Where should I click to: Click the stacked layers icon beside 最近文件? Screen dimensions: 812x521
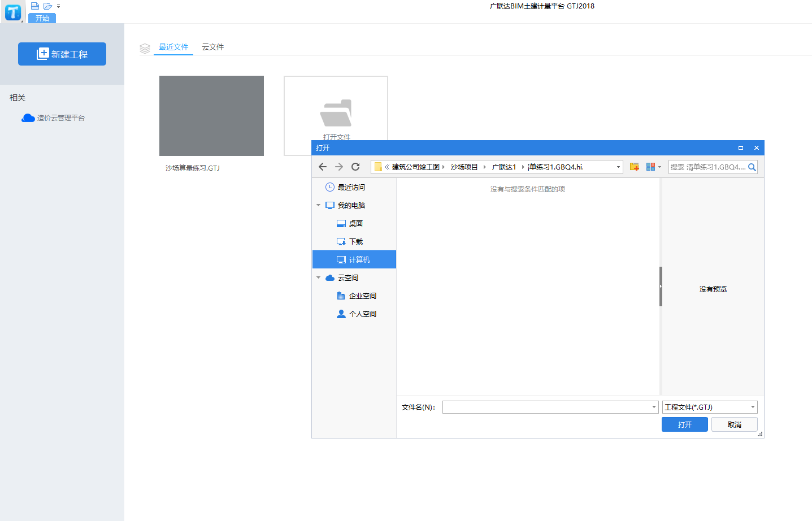(145, 49)
